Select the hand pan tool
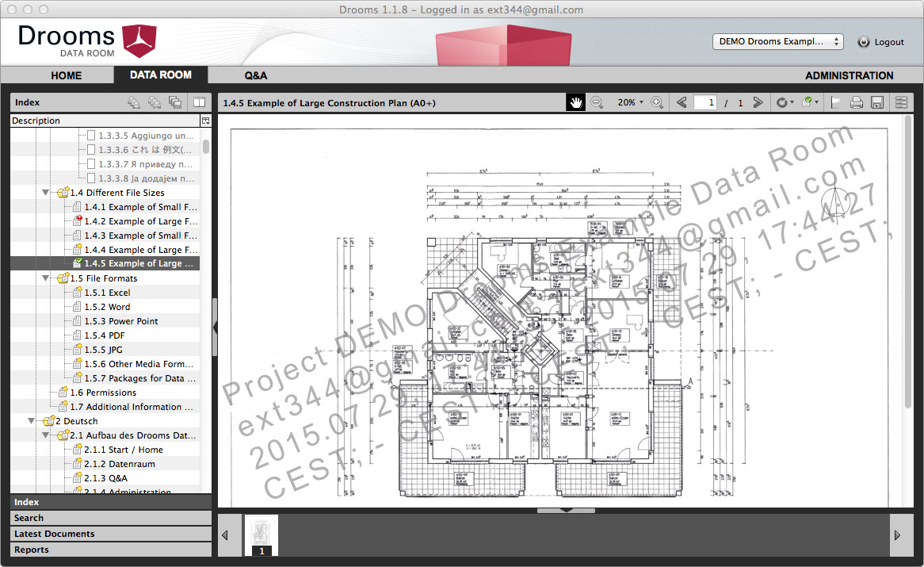This screenshot has height=567, width=924. tap(576, 102)
